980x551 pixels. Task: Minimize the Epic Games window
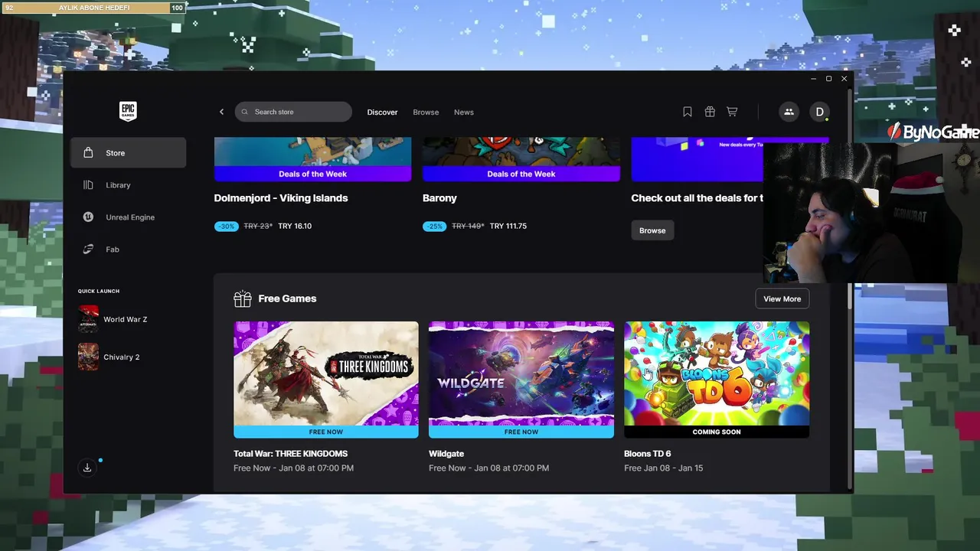813,79
